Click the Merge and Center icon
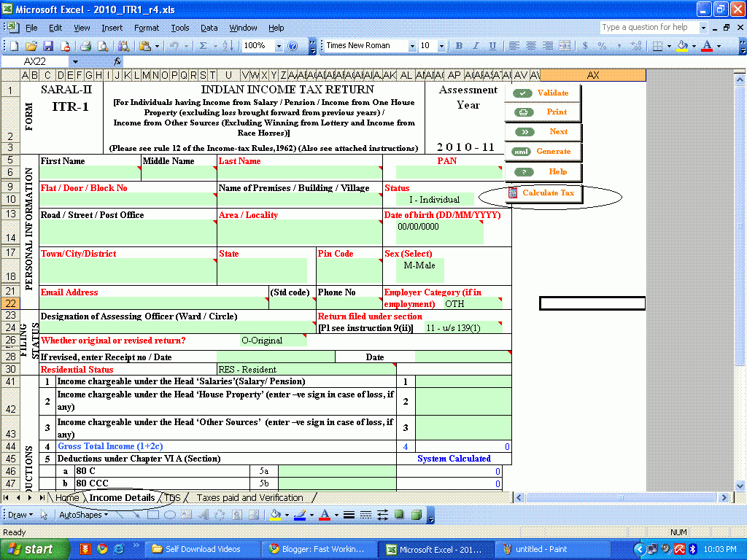This screenshot has height=560, width=747. point(565,46)
